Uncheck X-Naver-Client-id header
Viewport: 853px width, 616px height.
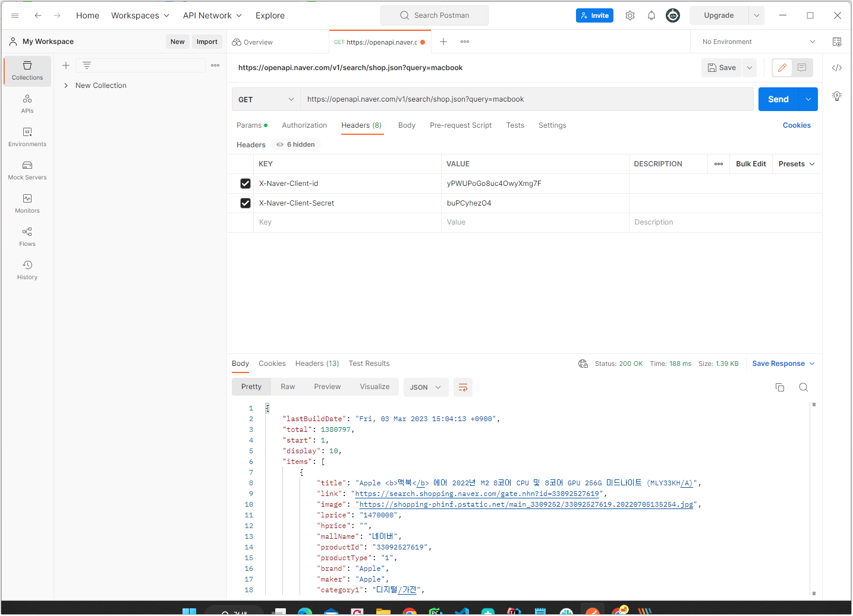245,184
